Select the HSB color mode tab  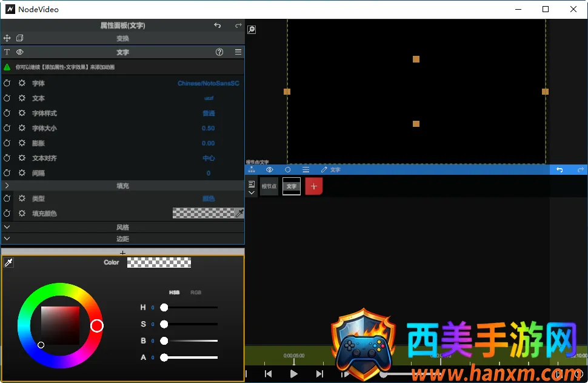coord(174,293)
